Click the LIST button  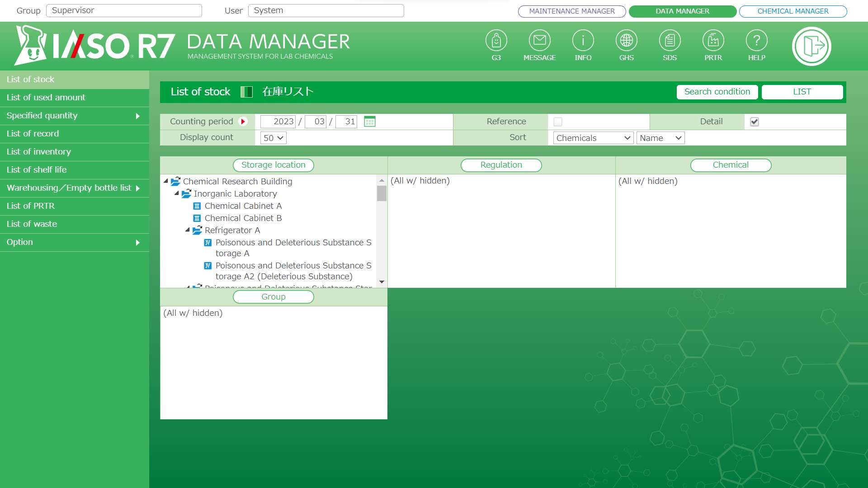tap(802, 92)
